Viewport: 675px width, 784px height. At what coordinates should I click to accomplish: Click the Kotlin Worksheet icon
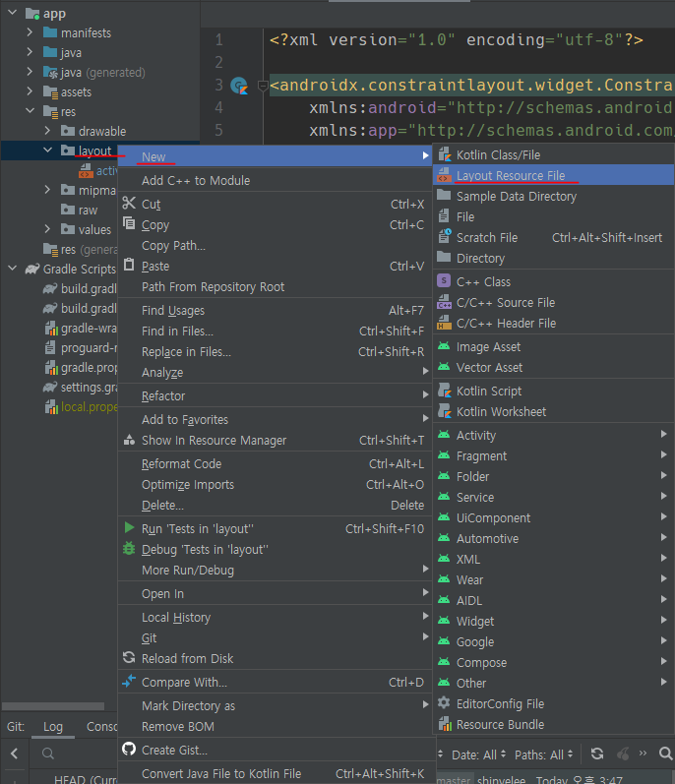coord(444,411)
